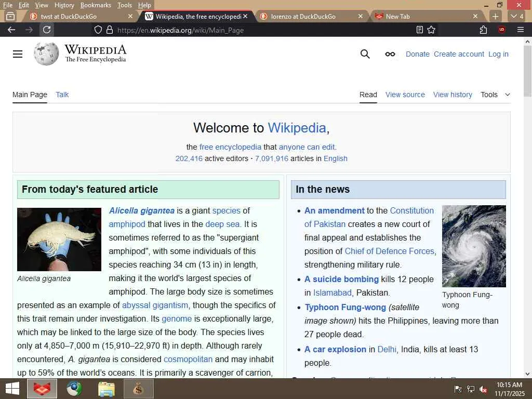The image size is (532, 399).
Task: Open the tracking protection shield icon
Action: click(x=98, y=30)
